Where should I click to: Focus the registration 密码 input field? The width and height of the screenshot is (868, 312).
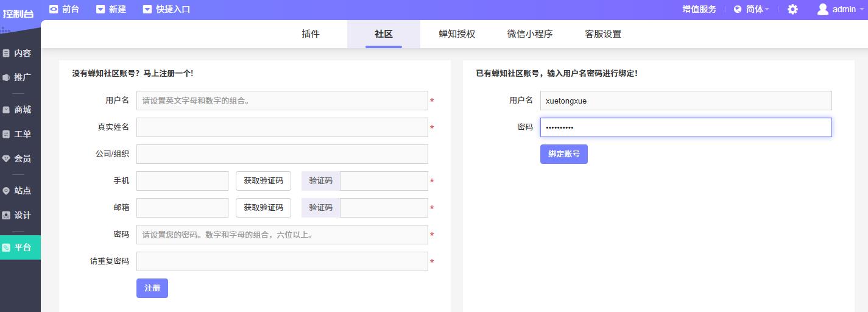[282, 235]
